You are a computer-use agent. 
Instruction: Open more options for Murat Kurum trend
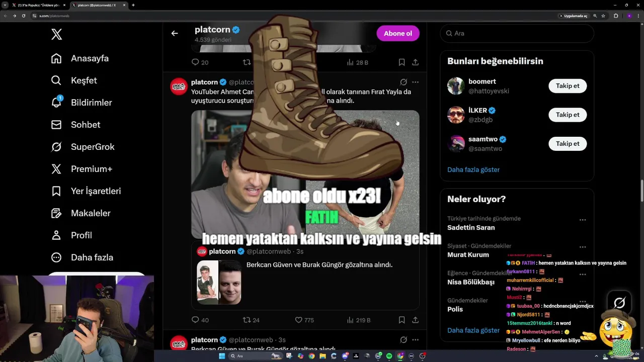pyautogui.click(x=583, y=247)
